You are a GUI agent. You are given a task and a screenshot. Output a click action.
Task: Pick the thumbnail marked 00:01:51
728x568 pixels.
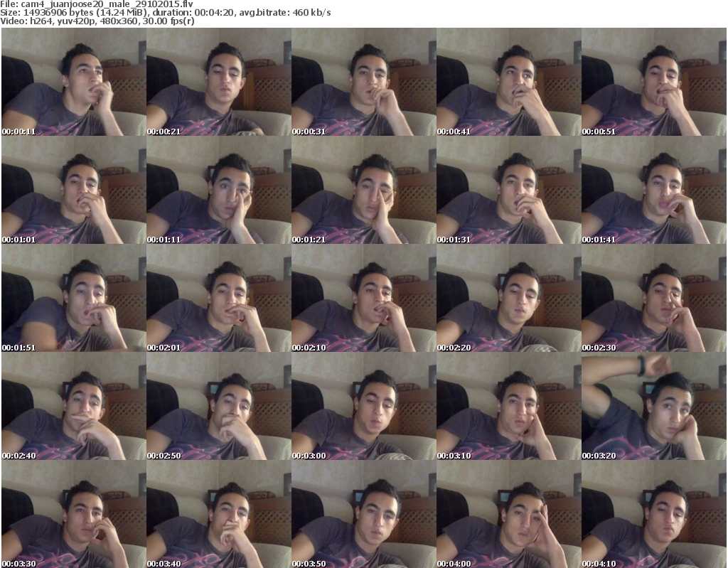tap(74, 298)
